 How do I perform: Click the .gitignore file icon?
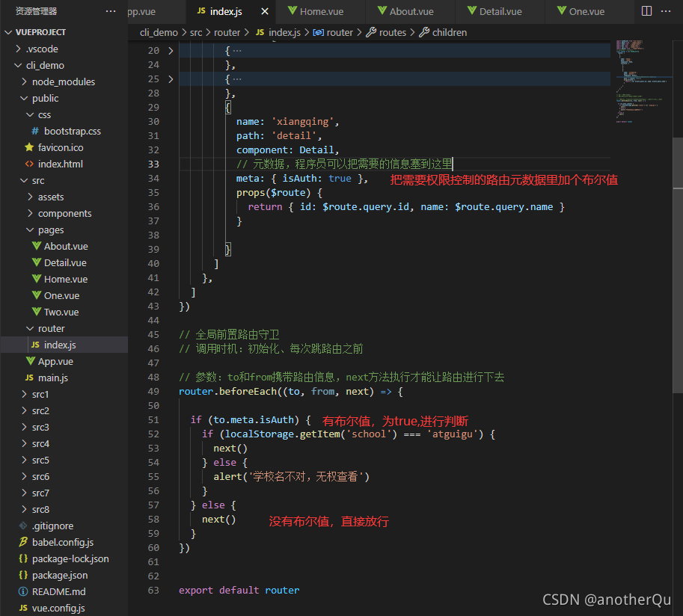click(x=23, y=526)
